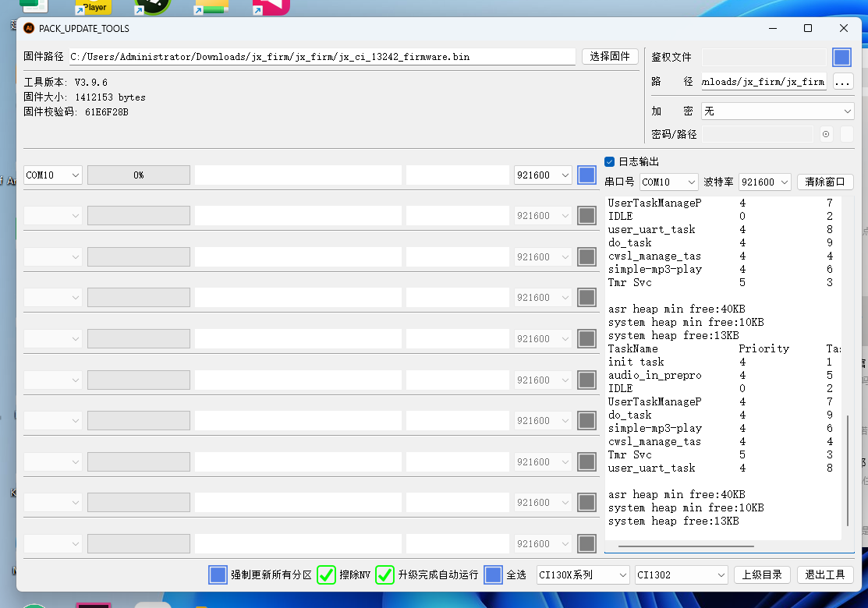Open the 波特率 921600 dropdown in log panel

pos(764,182)
